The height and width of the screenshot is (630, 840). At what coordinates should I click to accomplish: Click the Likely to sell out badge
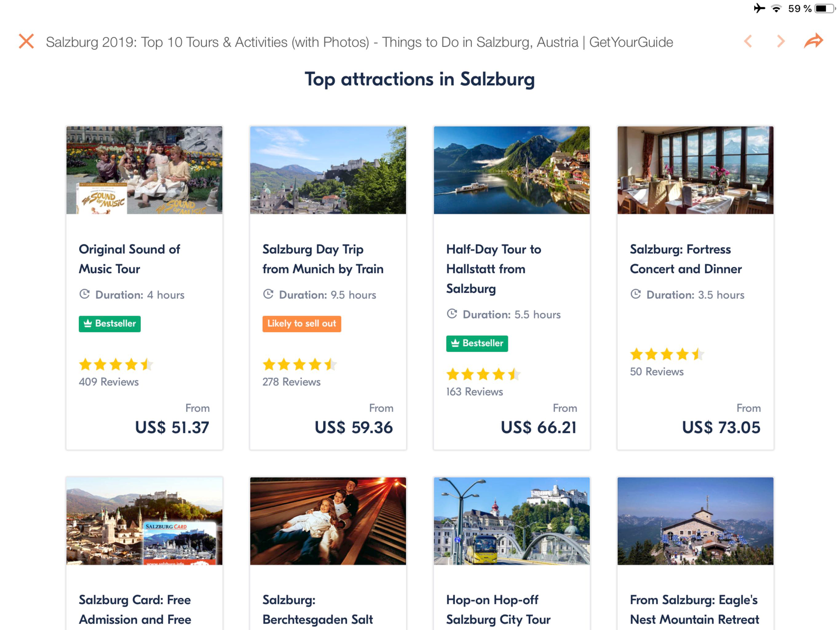coord(302,324)
